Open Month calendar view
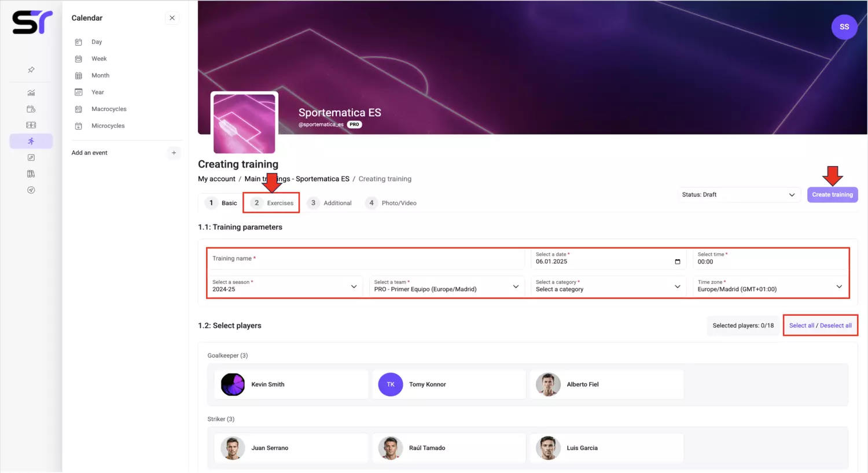Image resolution: width=868 pixels, height=473 pixels. pyautogui.click(x=100, y=75)
